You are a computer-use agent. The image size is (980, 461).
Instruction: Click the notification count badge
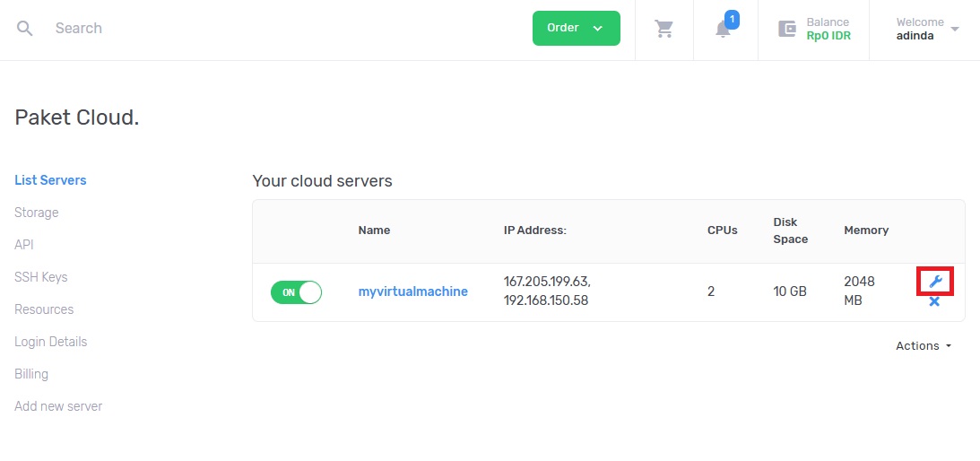[732, 20]
